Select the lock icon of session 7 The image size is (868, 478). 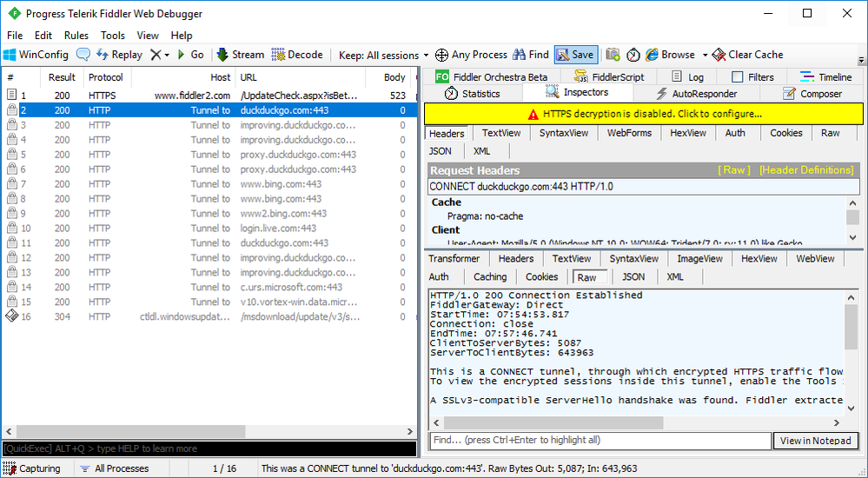click(11, 184)
